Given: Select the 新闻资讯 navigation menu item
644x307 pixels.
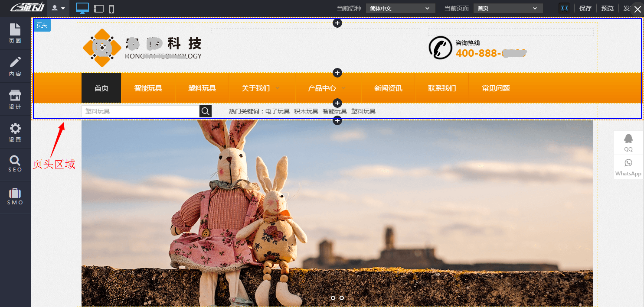Looking at the screenshot, I should click(x=388, y=88).
